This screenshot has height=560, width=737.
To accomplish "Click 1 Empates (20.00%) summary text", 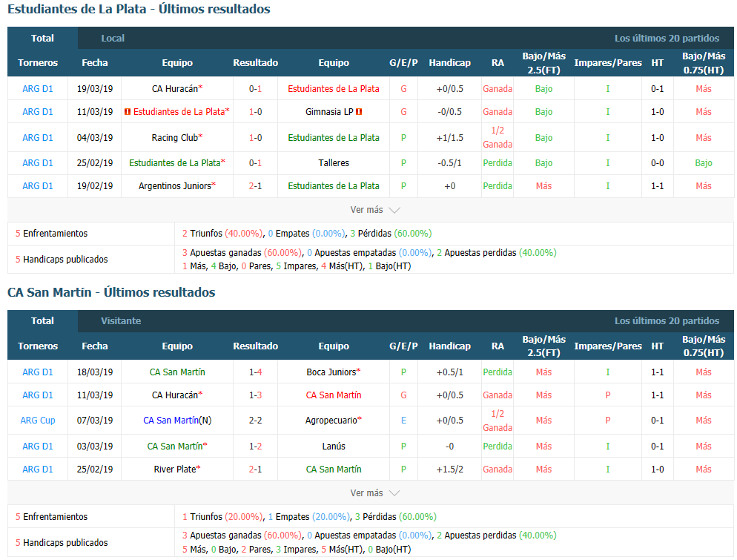I will point(309,517).
